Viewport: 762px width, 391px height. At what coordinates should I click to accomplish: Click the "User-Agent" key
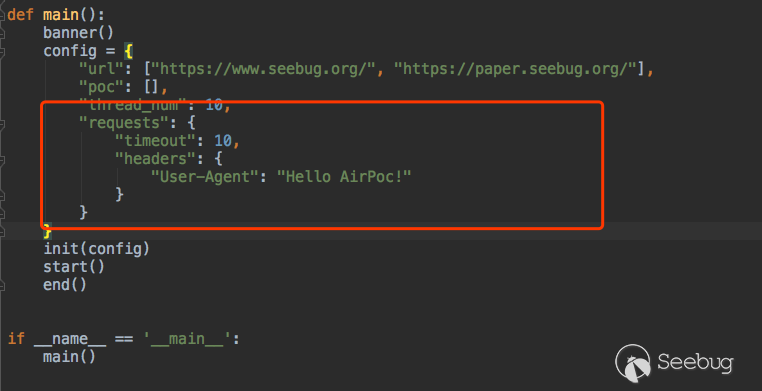tap(205, 177)
